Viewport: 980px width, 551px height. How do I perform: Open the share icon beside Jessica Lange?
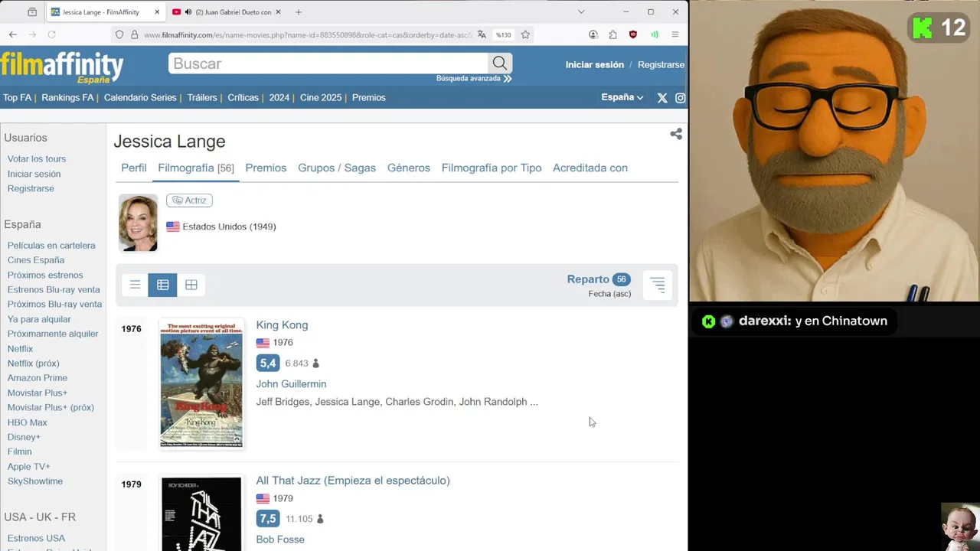(676, 134)
